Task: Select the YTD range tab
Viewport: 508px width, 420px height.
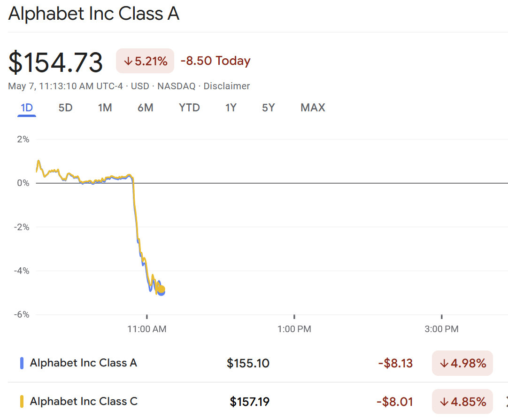Action: click(189, 108)
